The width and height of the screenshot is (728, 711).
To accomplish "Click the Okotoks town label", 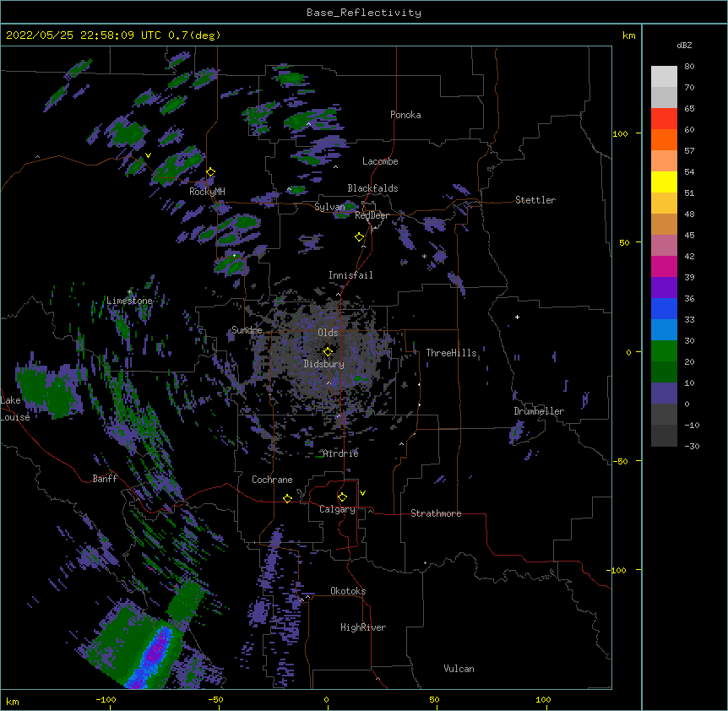I will pos(348,591).
